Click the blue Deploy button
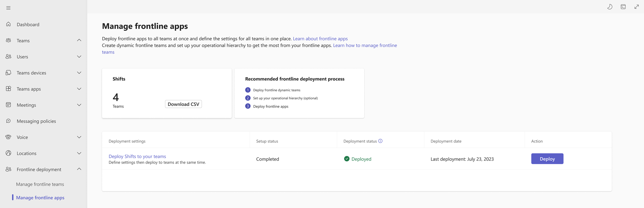 547,159
